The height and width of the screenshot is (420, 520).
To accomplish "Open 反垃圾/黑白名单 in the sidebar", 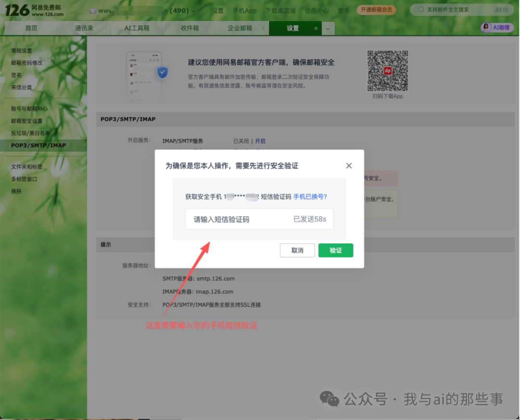I will coord(30,133).
